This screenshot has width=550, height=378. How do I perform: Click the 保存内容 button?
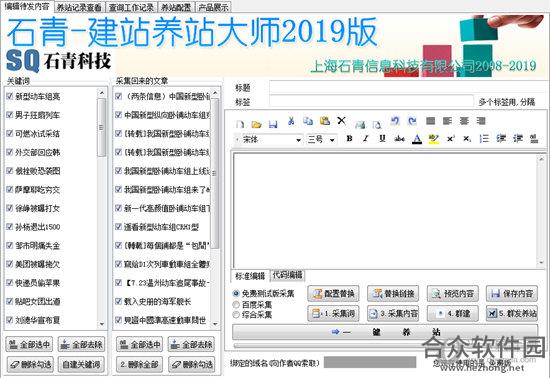(512, 293)
